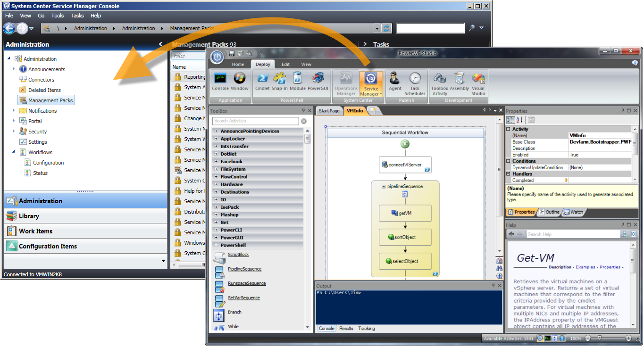Deploy workflow as a PowerShell Module

click(298, 82)
